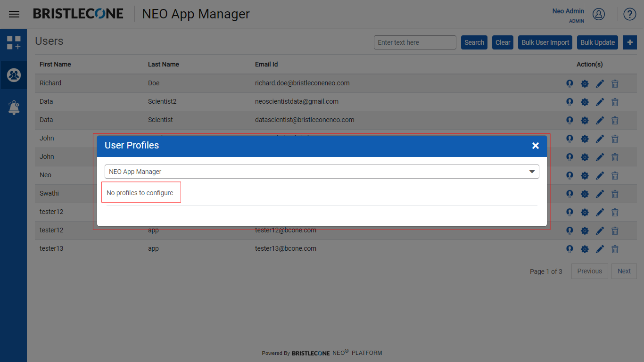Focus the 'Enter text here' search field

tap(415, 42)
